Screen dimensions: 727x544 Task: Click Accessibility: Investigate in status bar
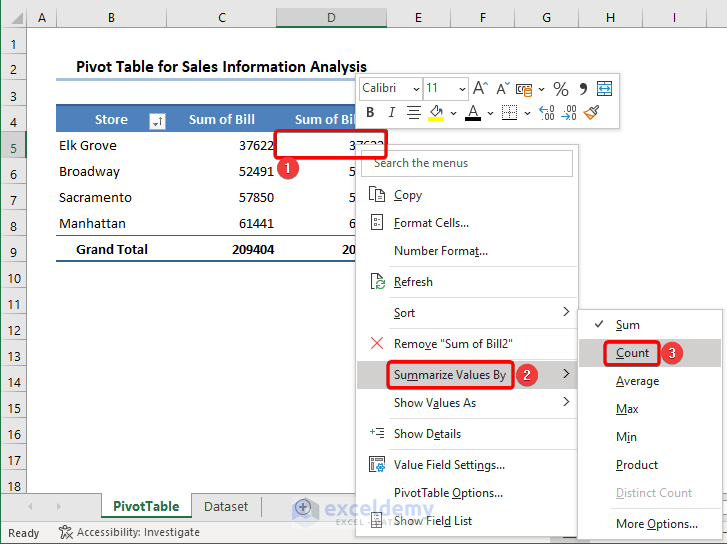coord(130,533)
